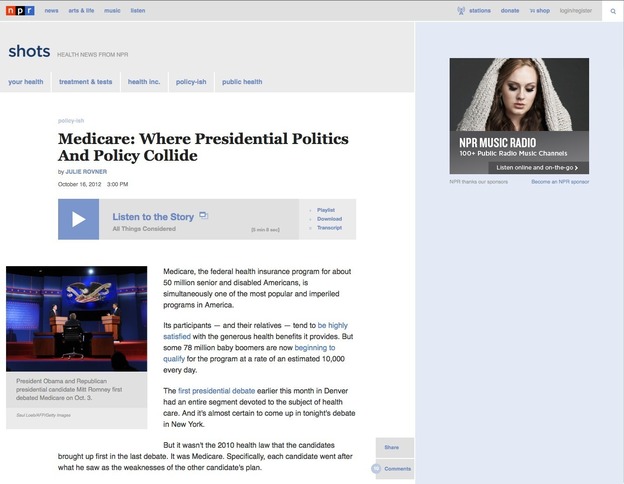This screenshot has height=484, width=624.
Task: Click the date October 16, 2012
Action: pyautogui.click(x=79, y=184)
